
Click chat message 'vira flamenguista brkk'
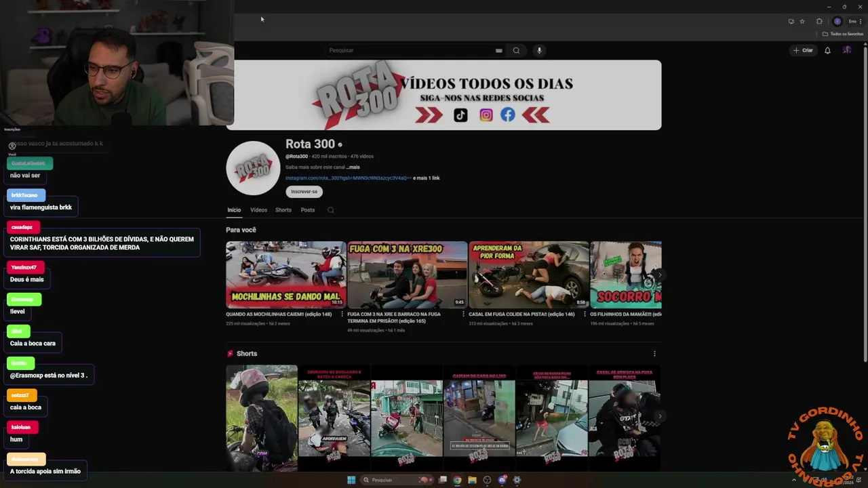coord(41,207)
